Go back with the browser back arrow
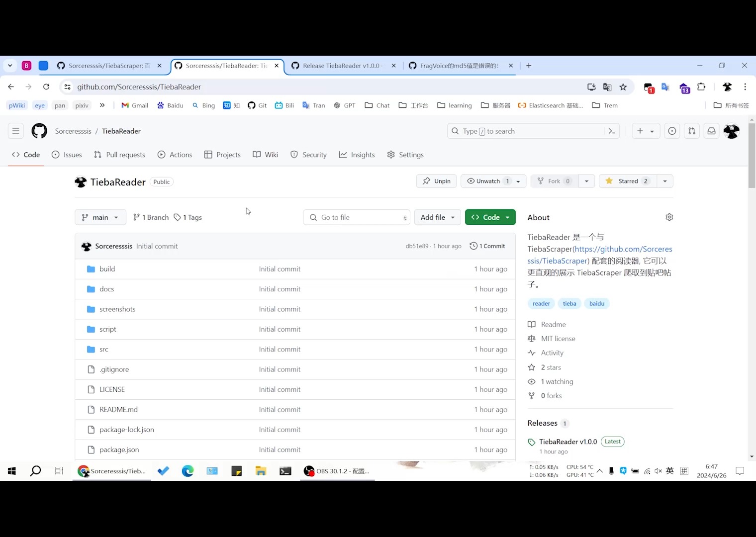The width and height of the screenshot is (756, 537). [x=11, y=87]
